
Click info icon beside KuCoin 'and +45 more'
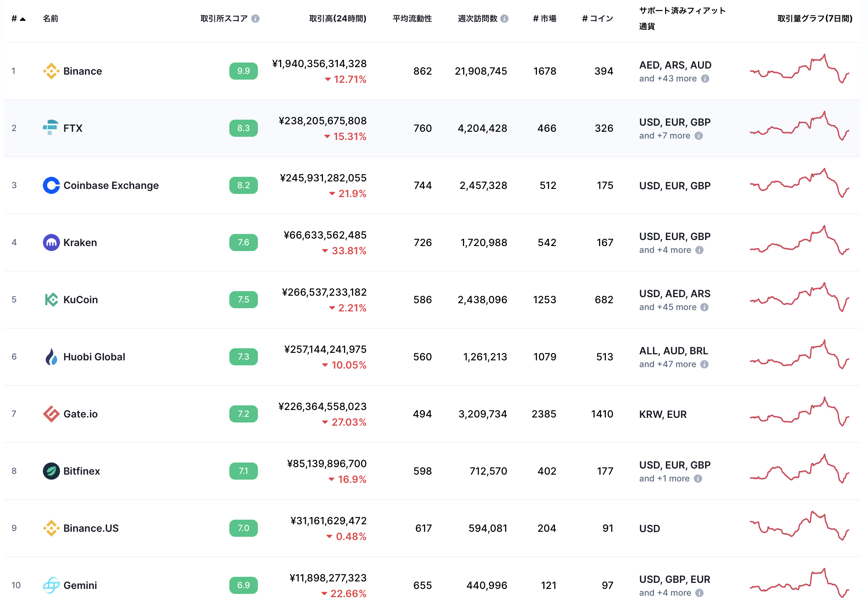(x=704, y=307)
